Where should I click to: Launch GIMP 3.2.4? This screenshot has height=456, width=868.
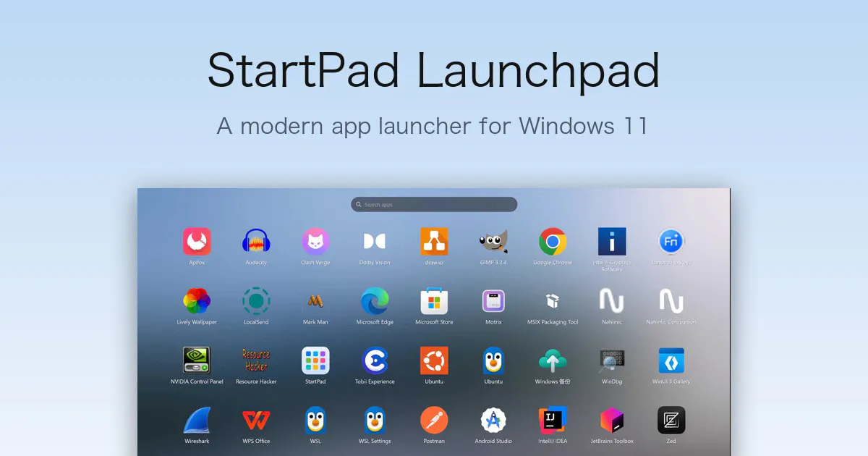tap(493, 241)
